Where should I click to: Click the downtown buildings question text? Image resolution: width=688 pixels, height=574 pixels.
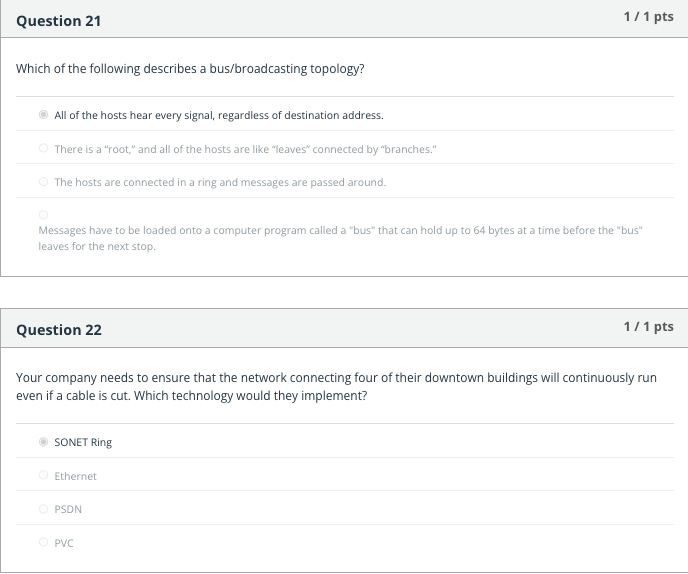(x=337, y=387)
